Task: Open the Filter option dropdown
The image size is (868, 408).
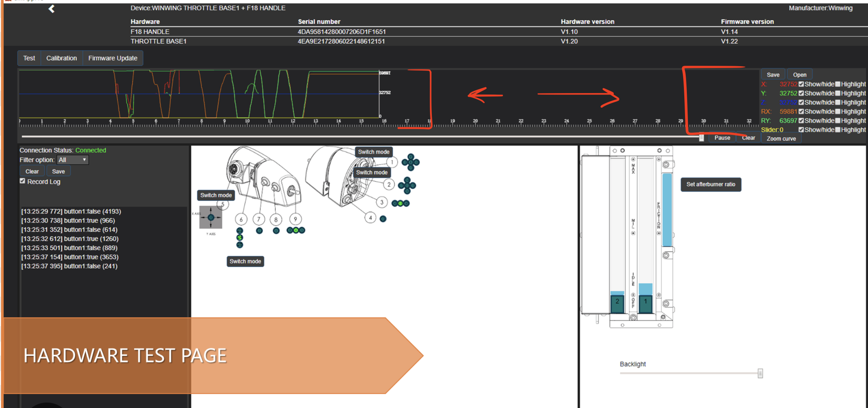Action: click(73, 160)
